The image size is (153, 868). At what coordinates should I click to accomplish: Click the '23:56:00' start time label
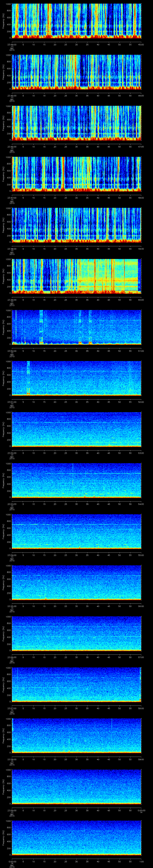(x=12, y=657)
